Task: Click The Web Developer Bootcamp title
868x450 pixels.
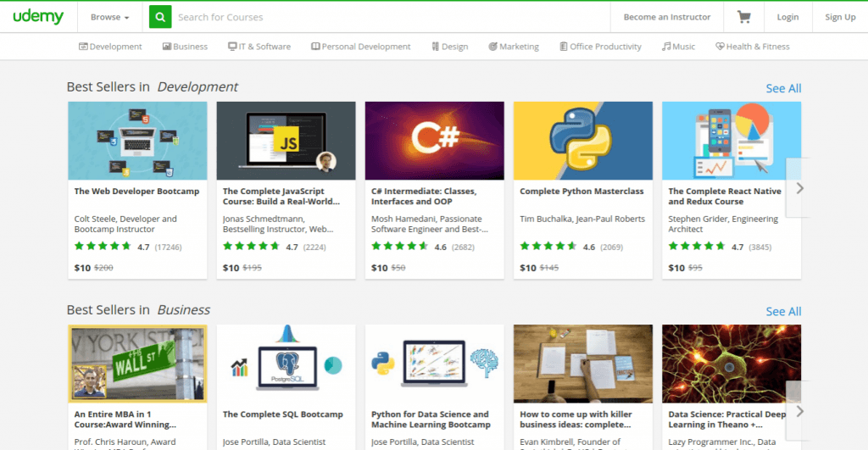Action: pyautogui.click(x=136, y=192)
